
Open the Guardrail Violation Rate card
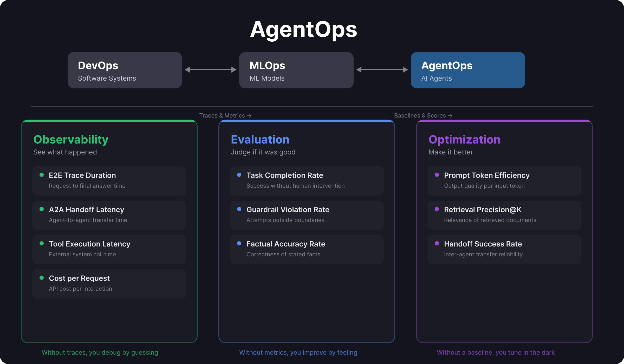click(307, 215)
